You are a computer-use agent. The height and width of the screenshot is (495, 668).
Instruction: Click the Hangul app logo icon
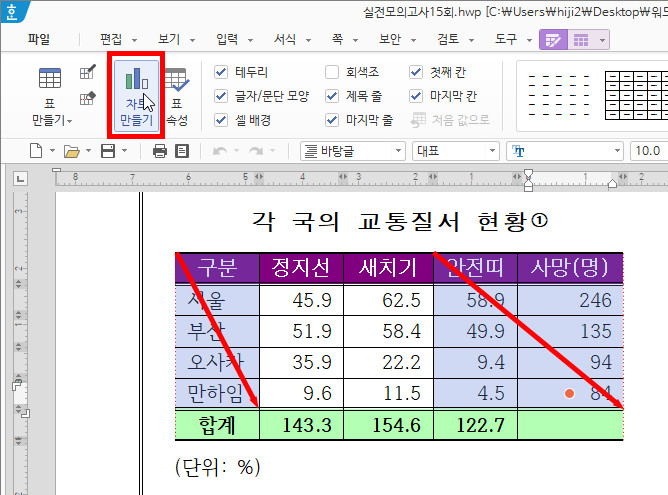13,12
